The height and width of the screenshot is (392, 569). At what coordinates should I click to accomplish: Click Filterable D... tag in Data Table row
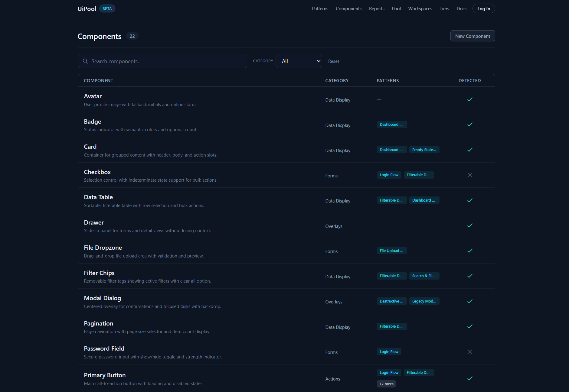392,200
